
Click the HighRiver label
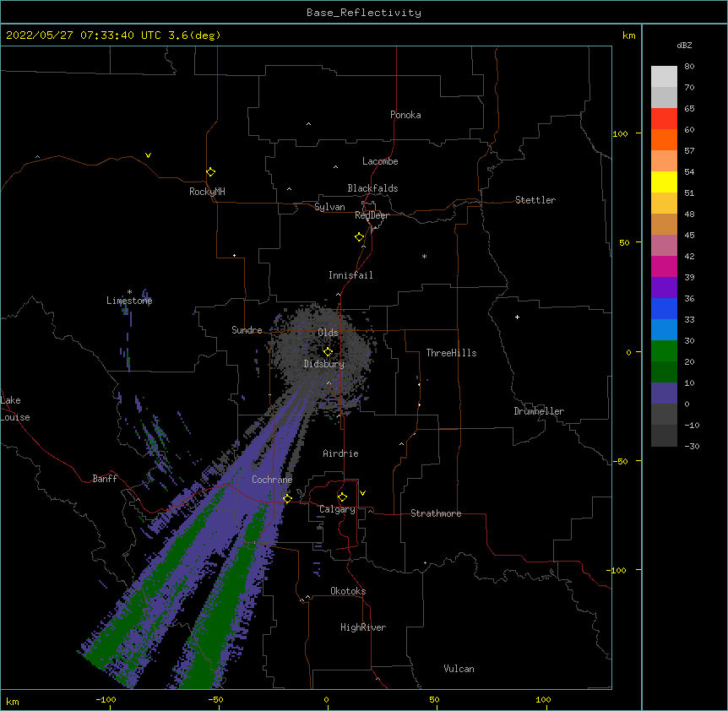[363, 627]
